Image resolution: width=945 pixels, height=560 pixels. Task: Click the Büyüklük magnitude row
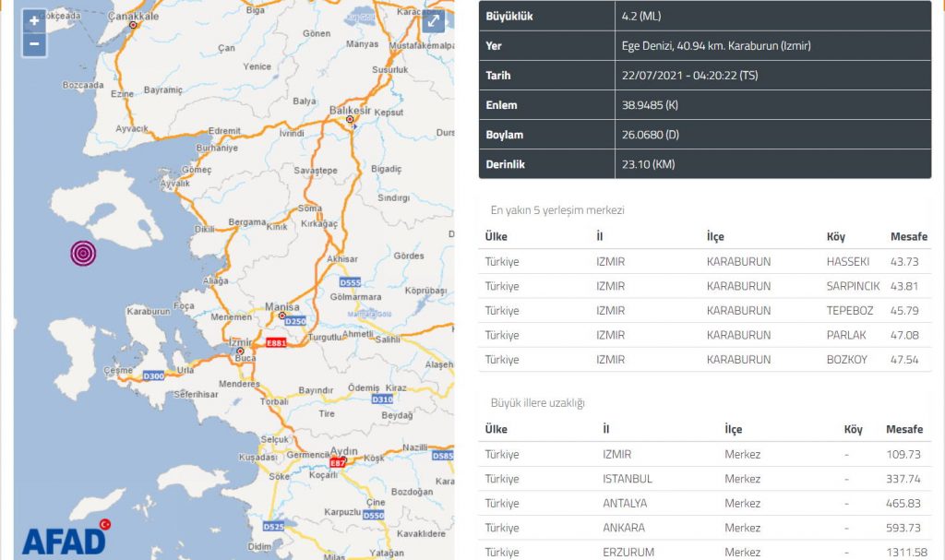706,17
